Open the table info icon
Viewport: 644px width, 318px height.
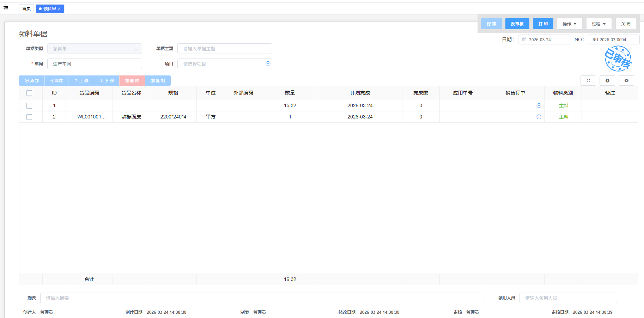coord(607,81)
